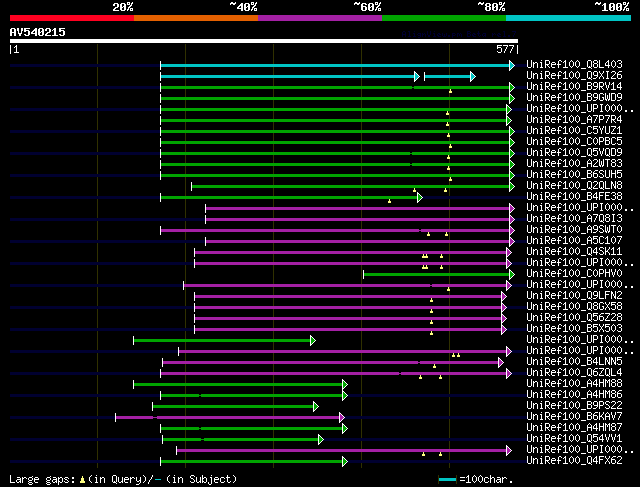The width and height of the screenshot is (640, 487).
Task: Select the UniRef100_B6SUH5 label
Action: coord(574,175)
